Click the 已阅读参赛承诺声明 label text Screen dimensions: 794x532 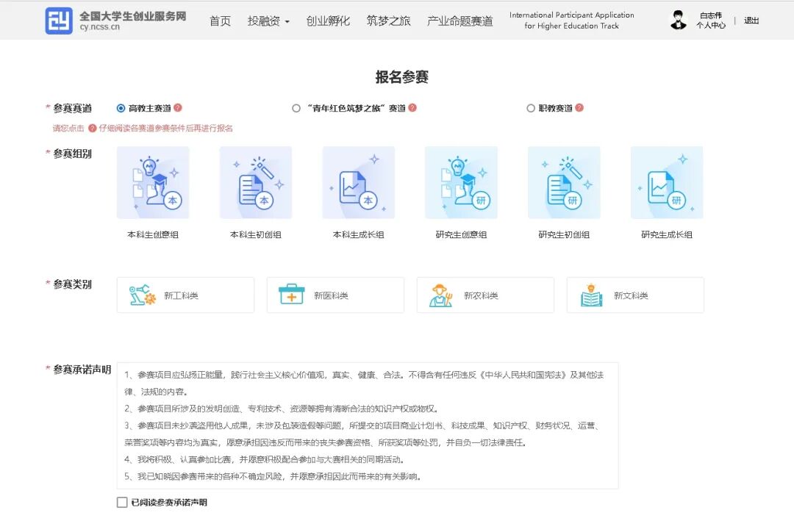169,503
